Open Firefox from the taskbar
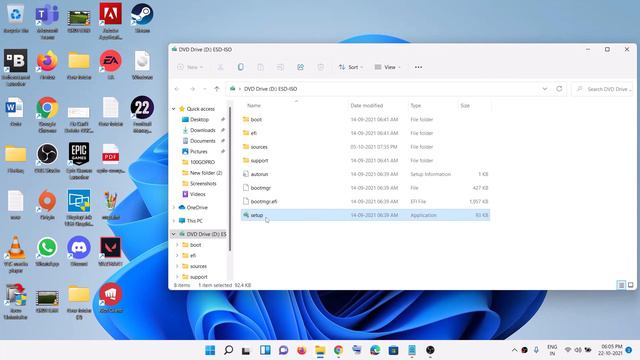 (x=302, y=350)
